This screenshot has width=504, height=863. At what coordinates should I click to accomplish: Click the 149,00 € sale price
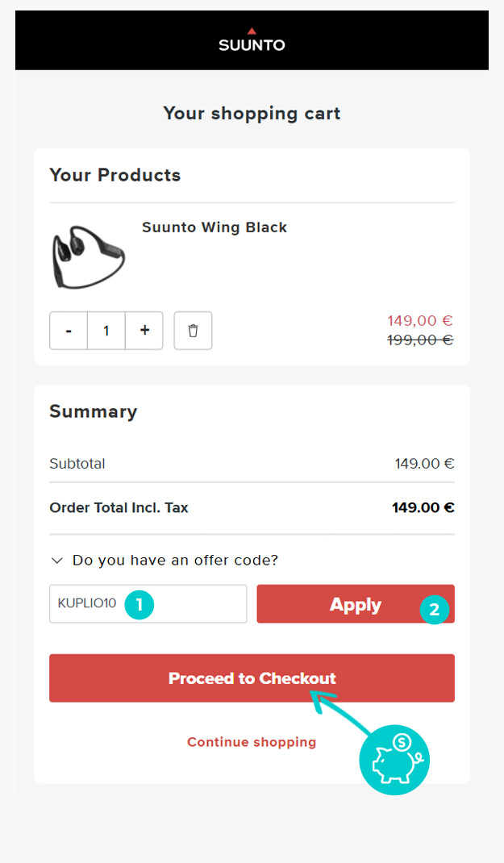[420, 321]
